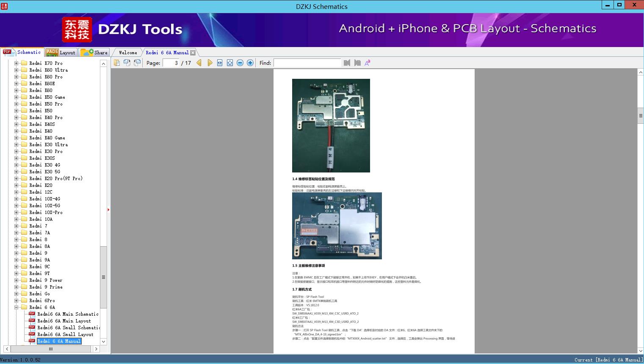644x364 pixels.
Task: Expand the Redmi 6Pro folder
Action: tap(17, 300)
